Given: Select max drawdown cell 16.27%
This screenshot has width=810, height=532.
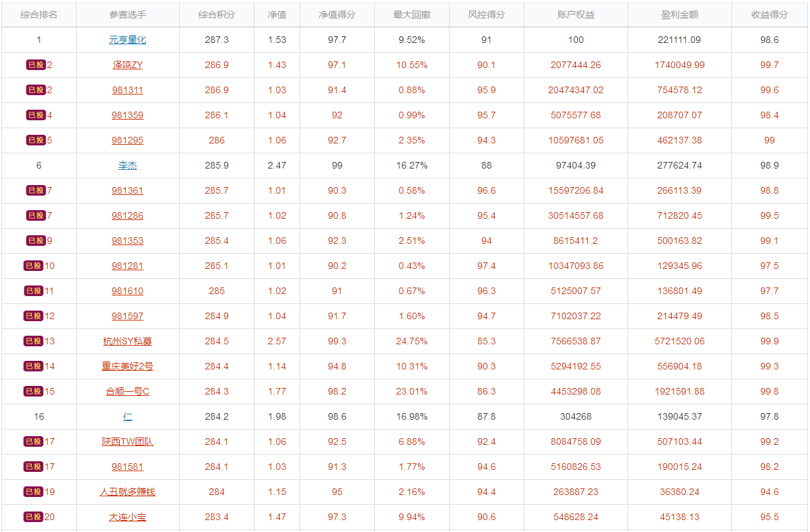Looking at the screenshot, I should pyautogui.click(x=412, y=165).
